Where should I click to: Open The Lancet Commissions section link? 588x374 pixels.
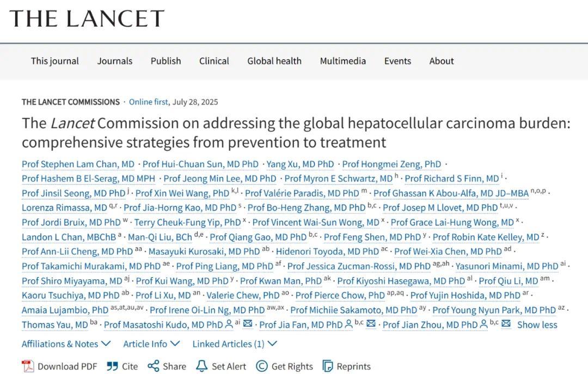pos(71,102)
